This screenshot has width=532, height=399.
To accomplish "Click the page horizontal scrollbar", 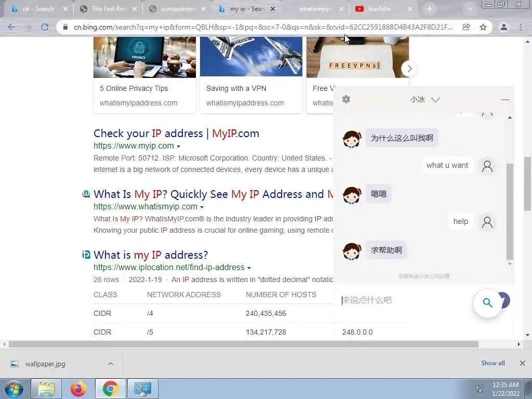I will [243, 344].
